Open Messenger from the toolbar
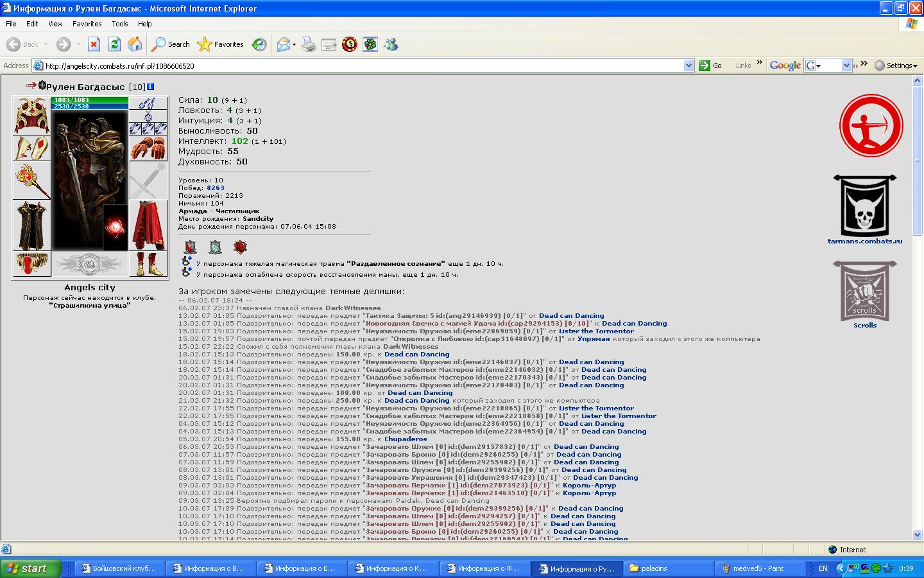This screenshot has width=924, height=578. 391,44
